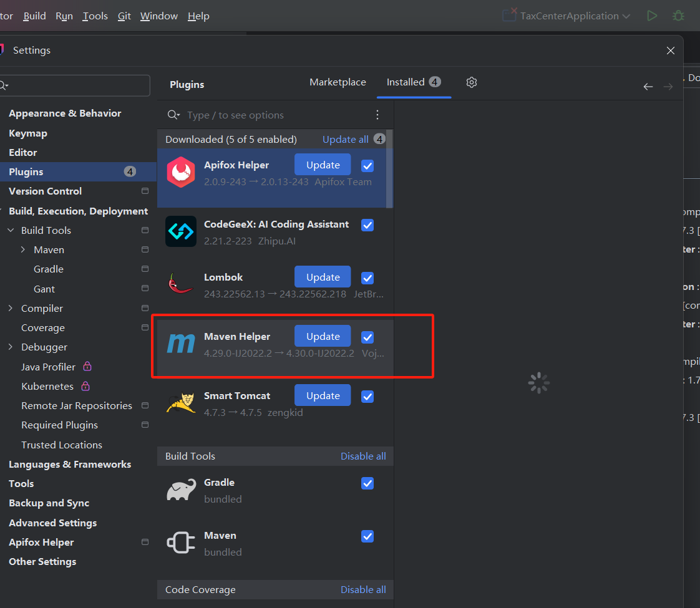Click the Build Tools project-level icon

(x=145, y=230)
